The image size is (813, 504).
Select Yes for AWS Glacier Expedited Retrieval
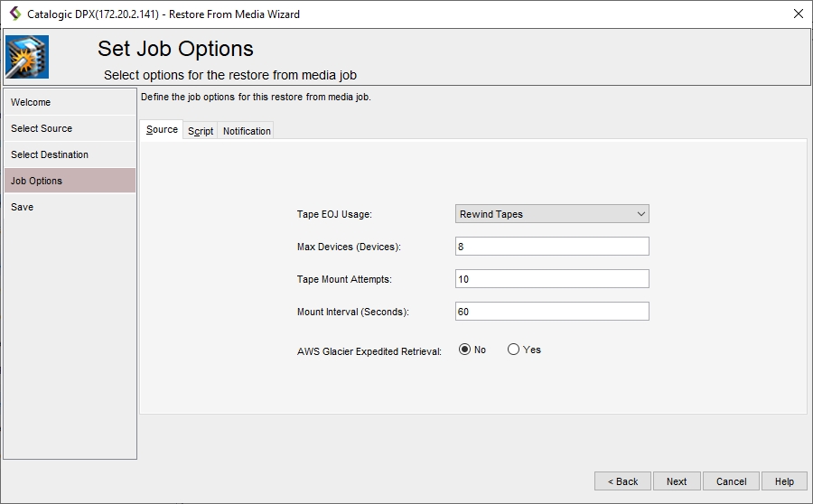(x=514, y=350)
